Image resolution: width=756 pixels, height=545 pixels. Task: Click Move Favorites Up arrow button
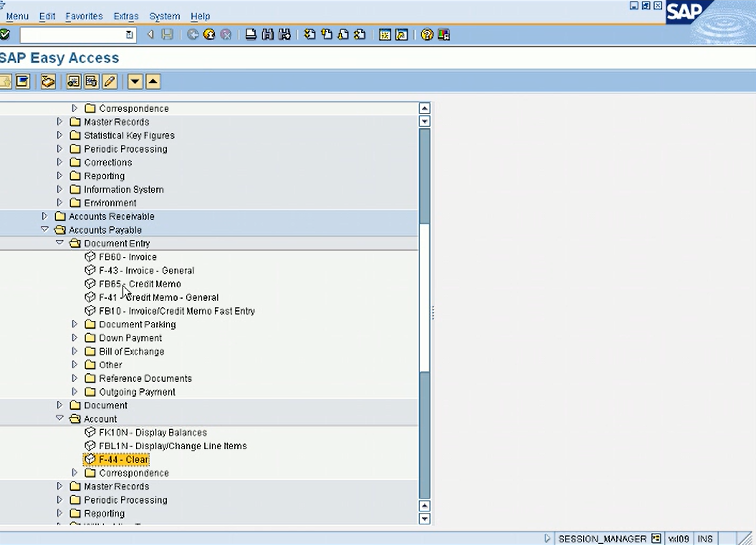coord(153,82)
